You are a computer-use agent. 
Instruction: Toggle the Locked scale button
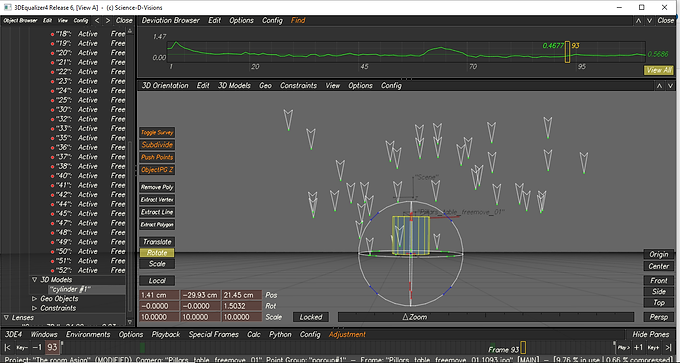(311, 317)
